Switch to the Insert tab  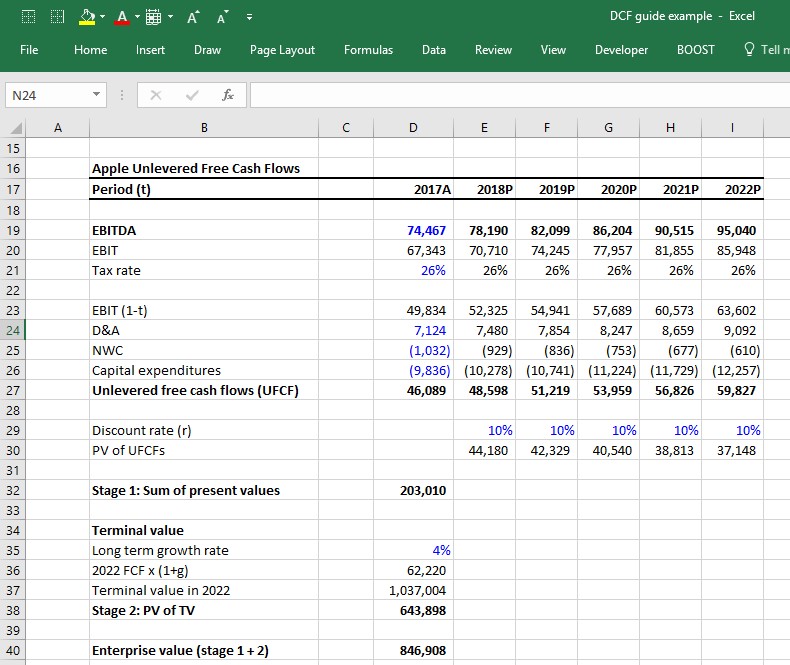point(150,50)
